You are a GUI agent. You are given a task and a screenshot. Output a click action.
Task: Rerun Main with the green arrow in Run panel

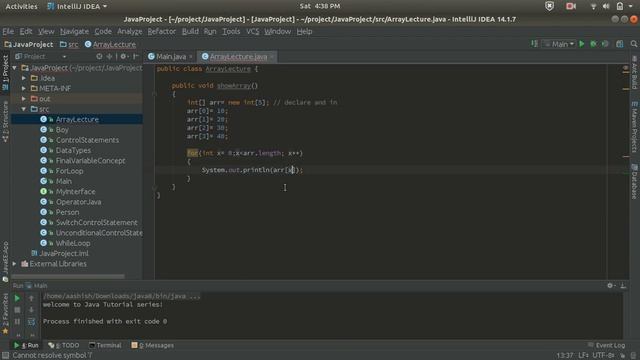pyautogui.click(x=17, y=298)
